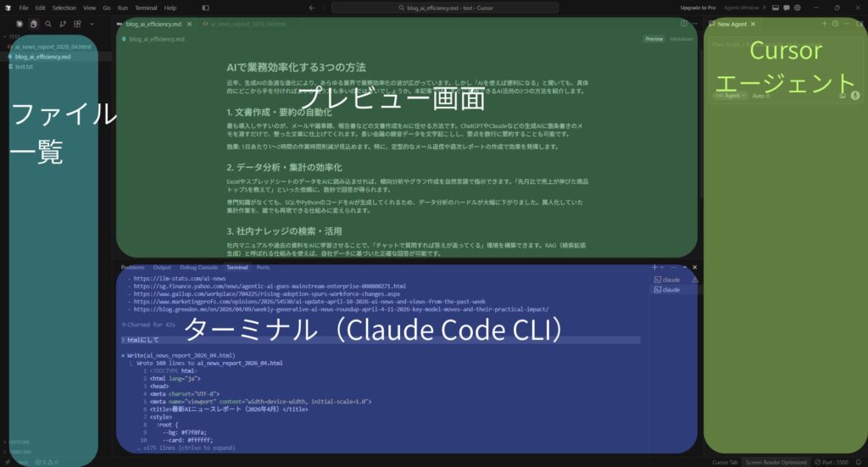Open the Go menu
Image resolution: width=868 pixels, height=467 pixels.
pos(107,8)
